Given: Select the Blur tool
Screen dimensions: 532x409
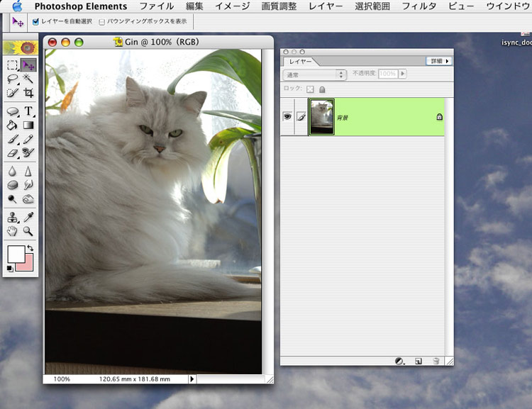Looking at the screenshot, I should pos(12,172).
